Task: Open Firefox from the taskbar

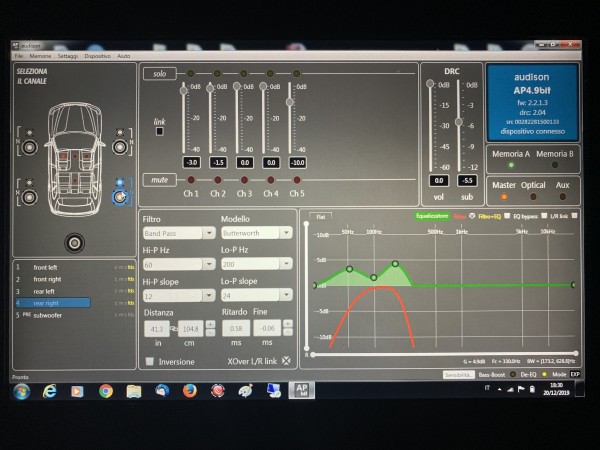Action: coord(189,391)
